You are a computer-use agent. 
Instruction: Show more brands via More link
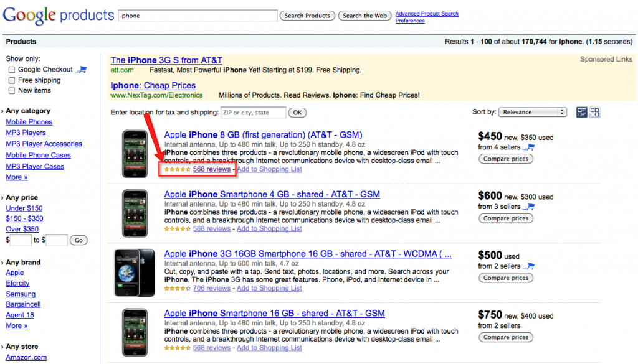[17, 326]
